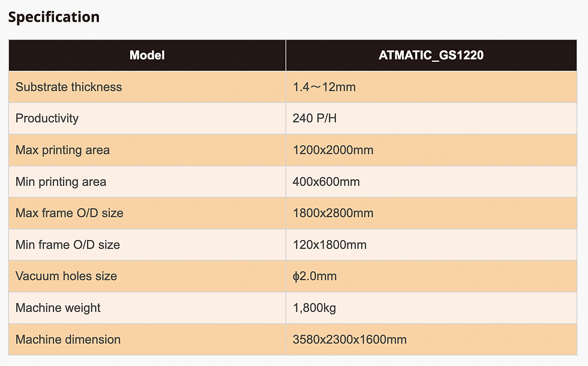588x366 pixels.
Task: Select the Max frame O/D size label
Action: tap(69, 213)
